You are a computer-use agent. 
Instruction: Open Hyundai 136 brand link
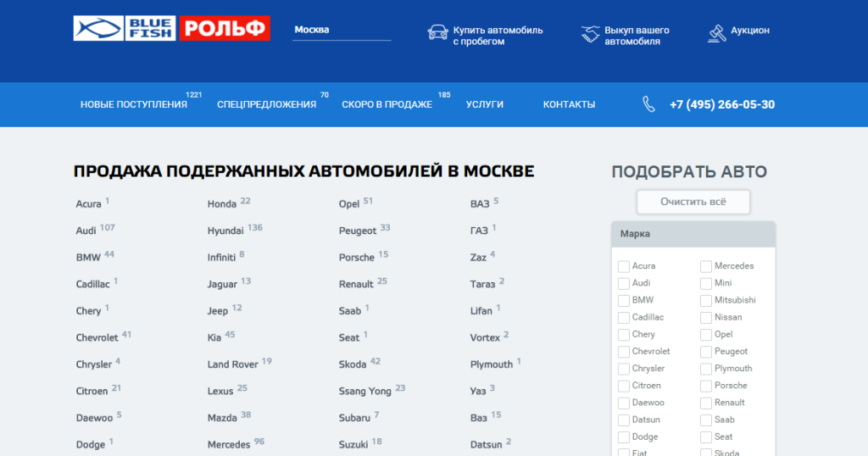pyautogui.click(x=235, y=231)
